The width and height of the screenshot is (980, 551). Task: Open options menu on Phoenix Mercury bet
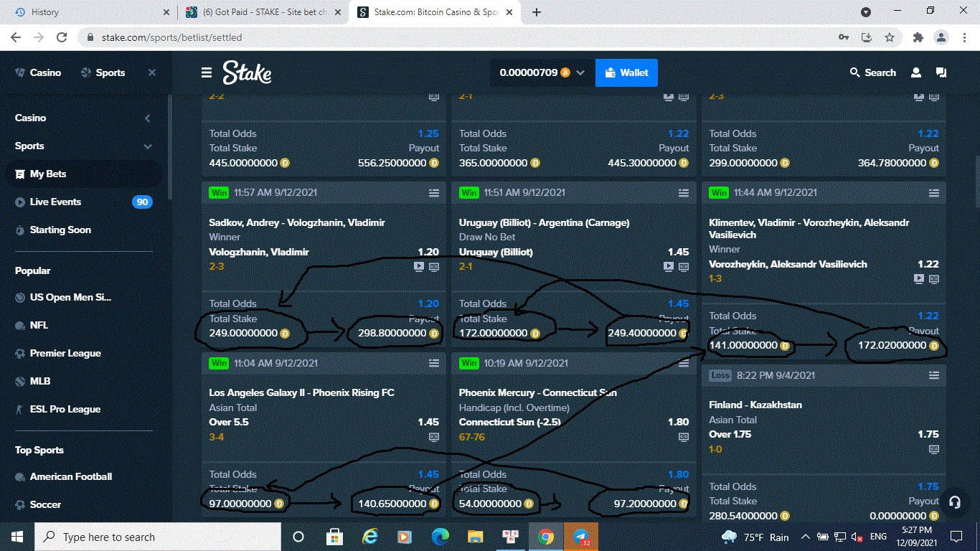coord(684,363)
